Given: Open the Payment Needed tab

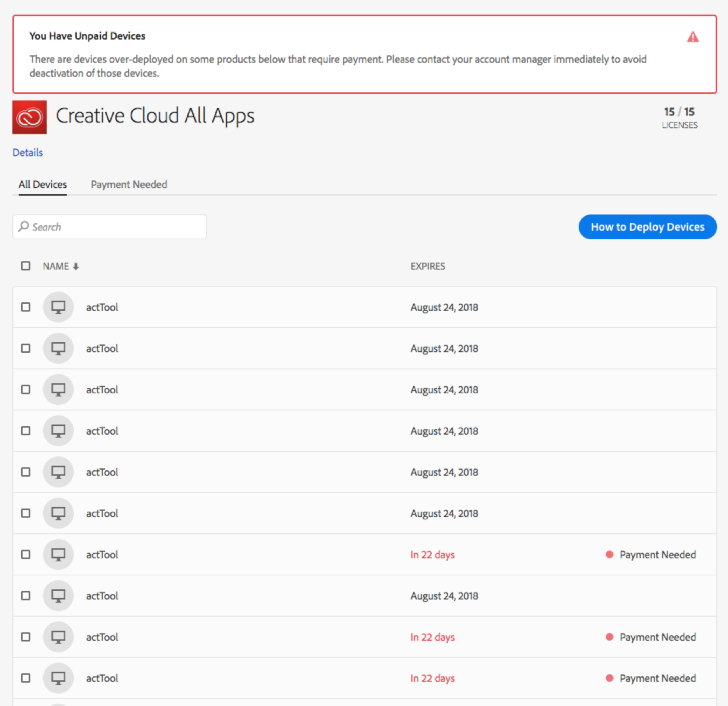Looking at the screenshot, I should pyautogui.click(x=129, y=184).
